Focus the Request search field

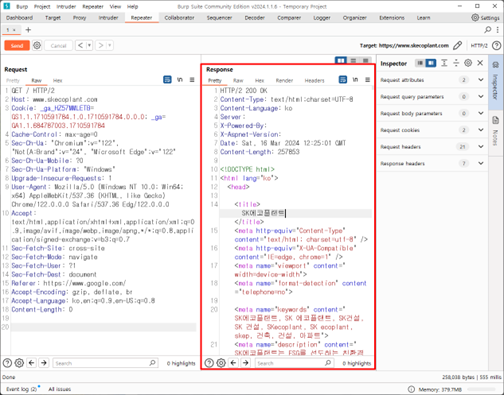tap(105, 363)
